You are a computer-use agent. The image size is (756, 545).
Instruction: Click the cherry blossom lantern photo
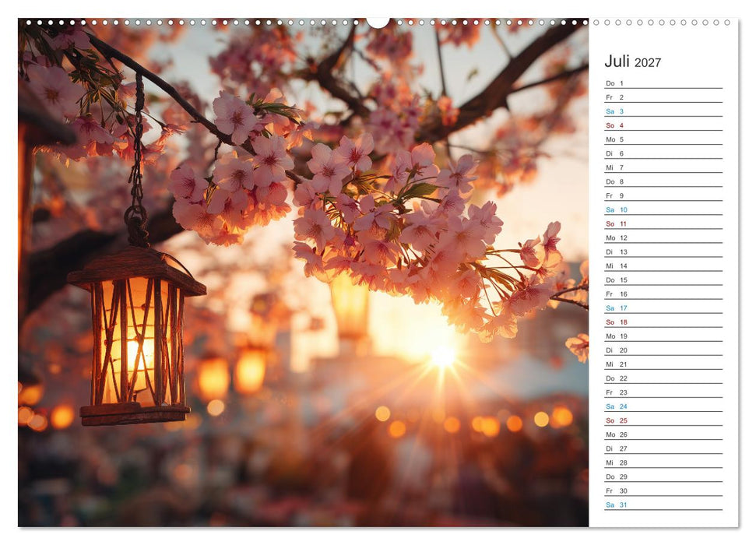pyautogui.click(x=304, y=273)
